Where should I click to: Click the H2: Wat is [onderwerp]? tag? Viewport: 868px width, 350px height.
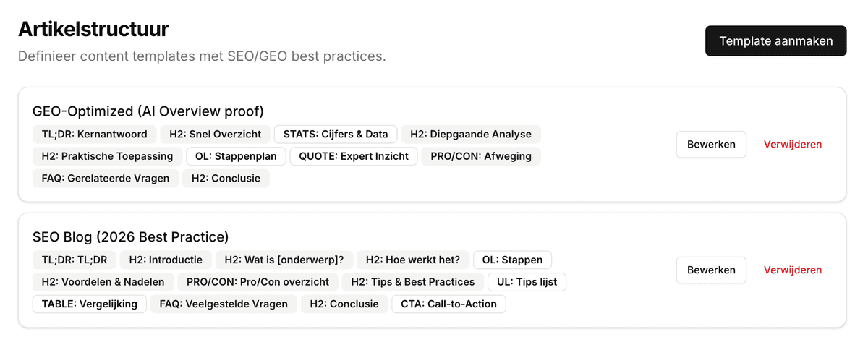coord(284,260)
